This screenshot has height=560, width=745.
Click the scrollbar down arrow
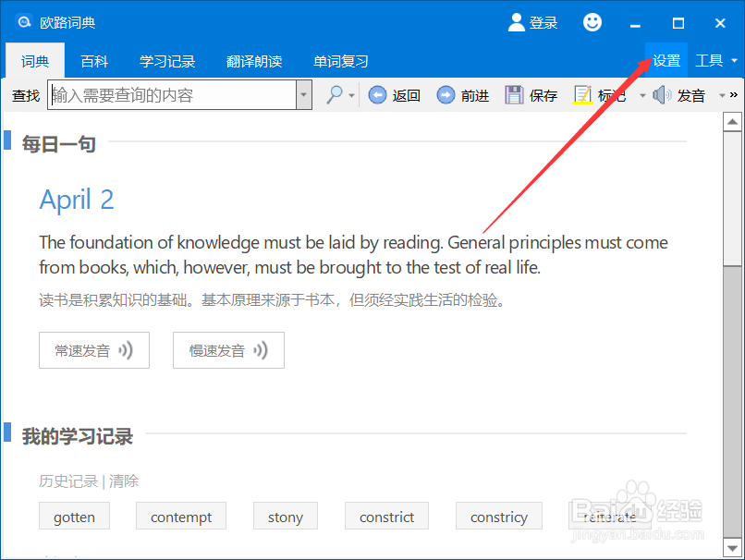(x=732, y=548)
